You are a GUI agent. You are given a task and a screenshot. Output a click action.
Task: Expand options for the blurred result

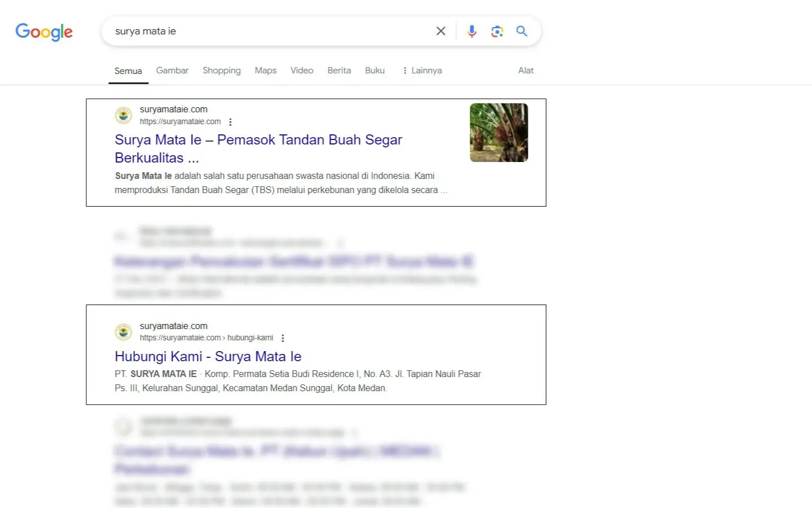(x=341, y=243)
